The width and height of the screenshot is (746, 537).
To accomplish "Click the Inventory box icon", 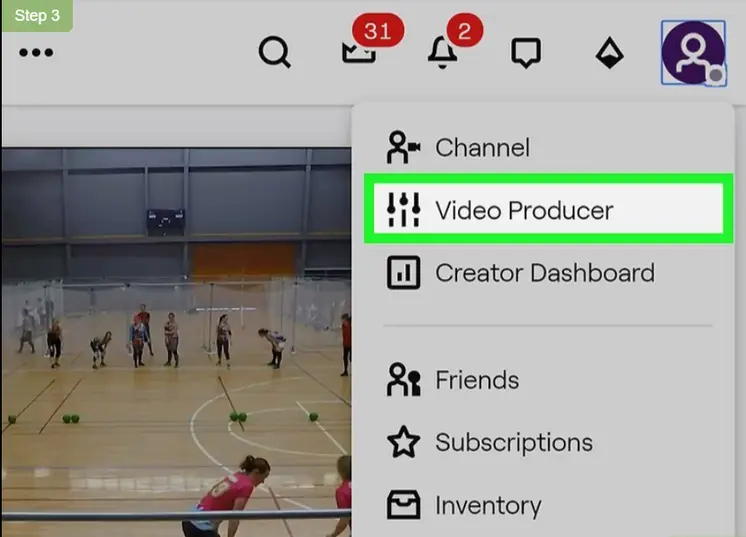I will pos(403,505).
